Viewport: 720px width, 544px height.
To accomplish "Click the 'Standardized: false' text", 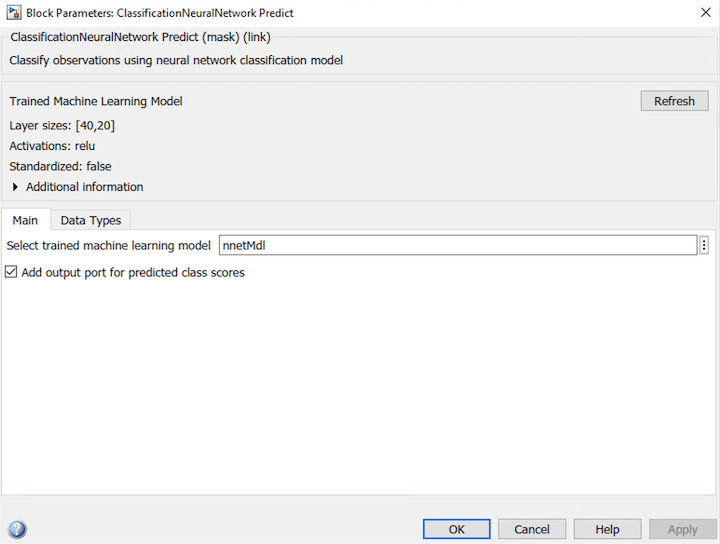I will pyautogui.click(x=60, y=166).
